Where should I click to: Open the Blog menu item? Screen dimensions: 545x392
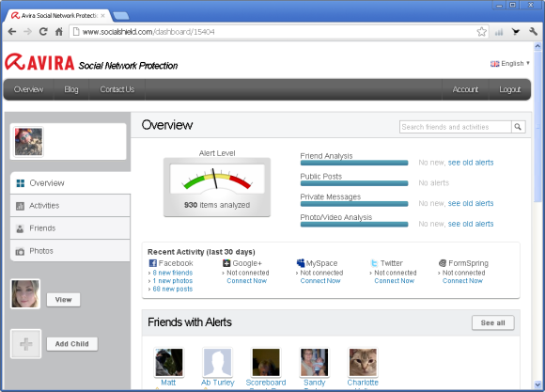(71, 89)
